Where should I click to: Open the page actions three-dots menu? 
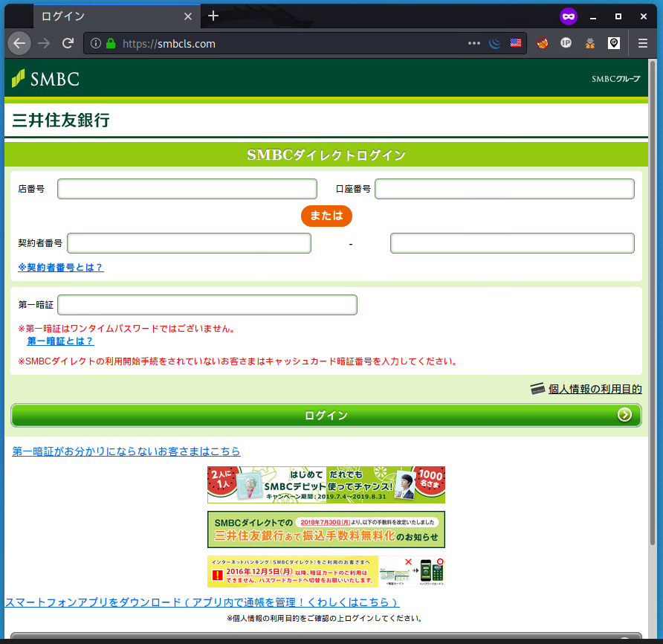pos(474,43)
